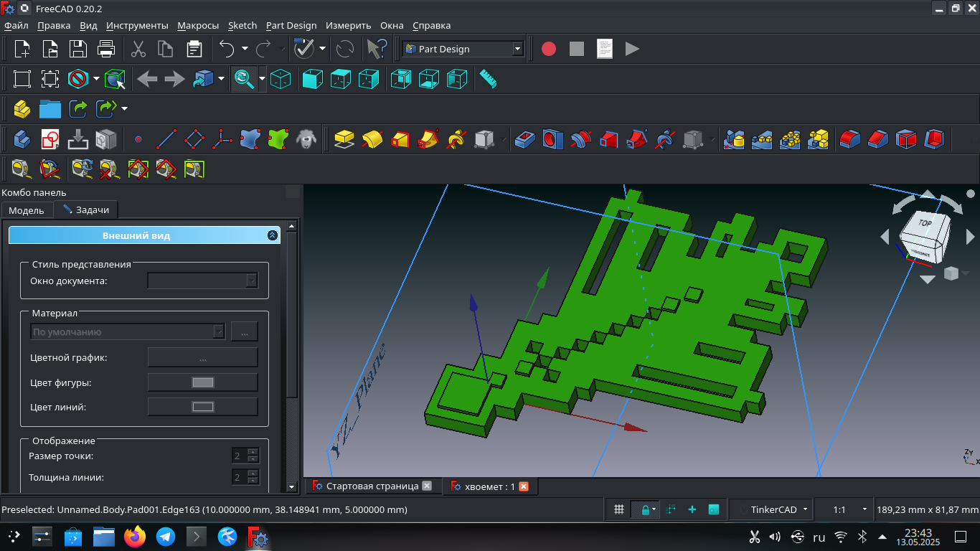Screen dimensions: 980x551
Task: Open the print icon
Action: pos(106,49)
